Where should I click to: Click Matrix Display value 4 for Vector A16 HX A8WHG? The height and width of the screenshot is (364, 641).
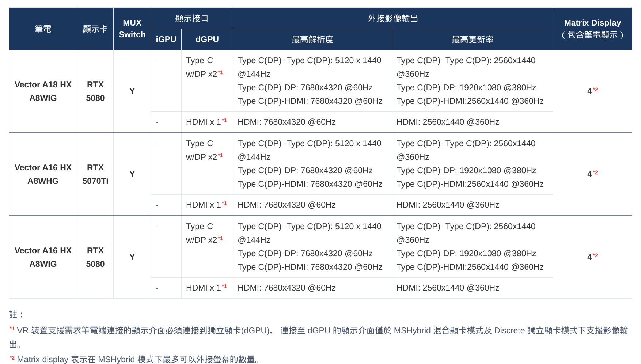pos(592,174)
